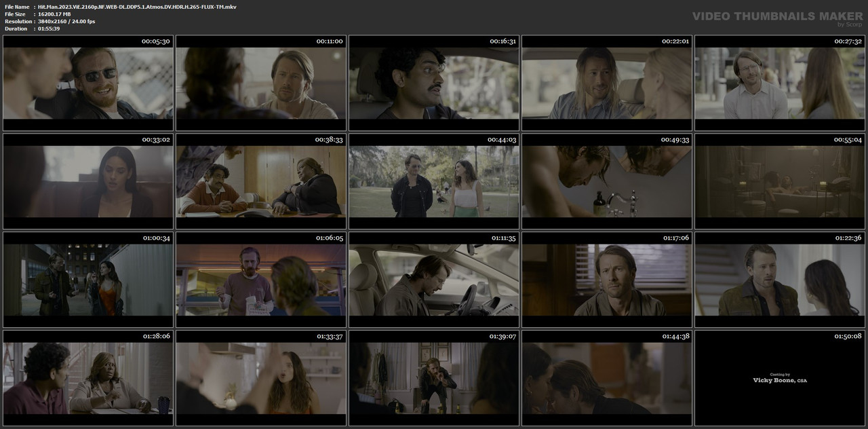Open the thumbnail at 01:39:07
Image resolution: width=868 pixels, height=429 pixels.
click(x=434, y=378)
